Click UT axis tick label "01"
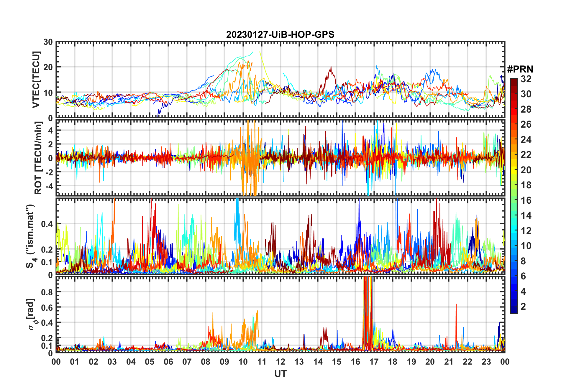 [75, 362]
